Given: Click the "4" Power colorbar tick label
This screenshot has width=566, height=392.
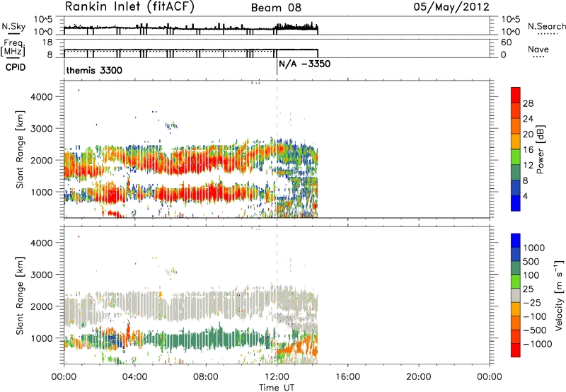Looking at the screenshot, I should coord(526,196).
